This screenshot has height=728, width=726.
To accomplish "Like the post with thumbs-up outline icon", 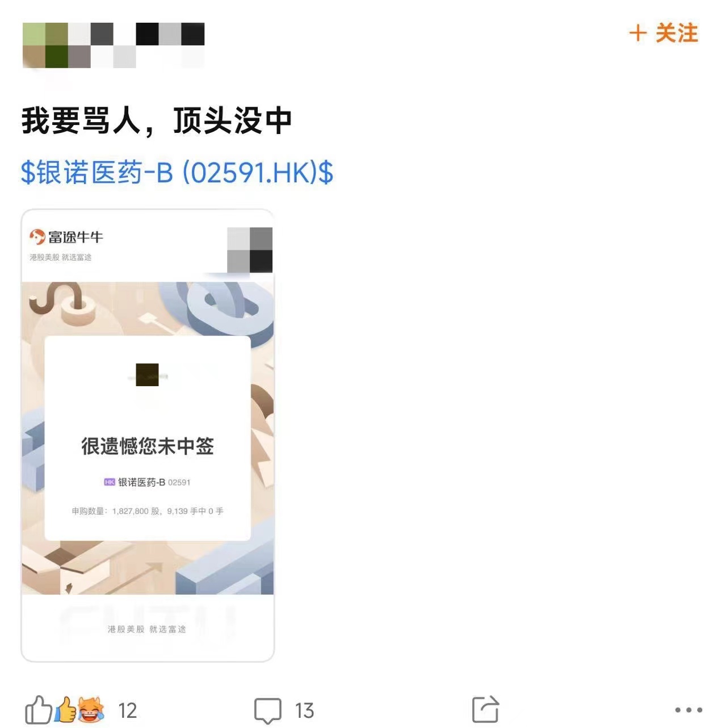I will (37, 710).
